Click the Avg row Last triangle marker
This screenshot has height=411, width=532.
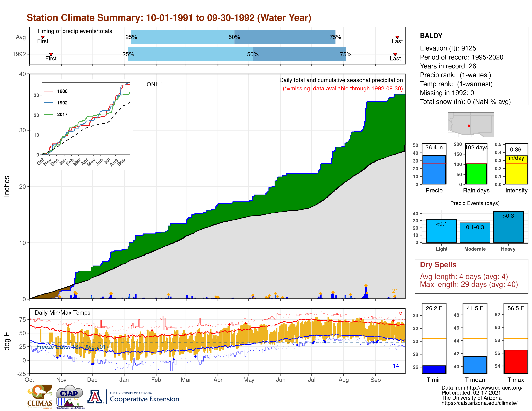tap(397, 37)
